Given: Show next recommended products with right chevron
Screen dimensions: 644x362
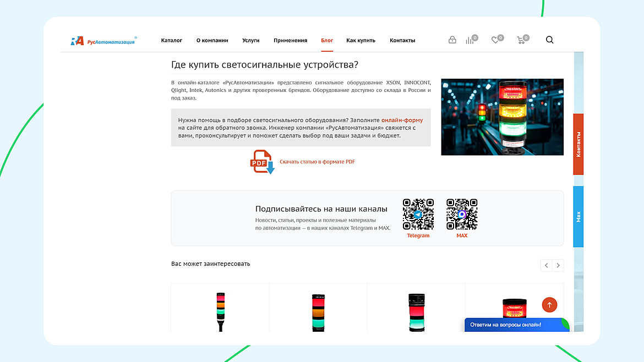Looking at the screenshot, I should [558, 265].
